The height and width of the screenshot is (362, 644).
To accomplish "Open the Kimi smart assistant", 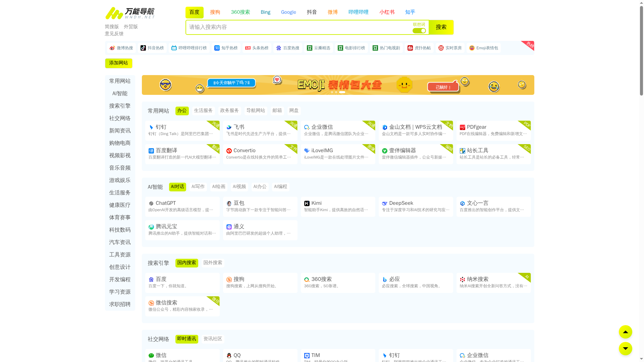I will [338, 206].
